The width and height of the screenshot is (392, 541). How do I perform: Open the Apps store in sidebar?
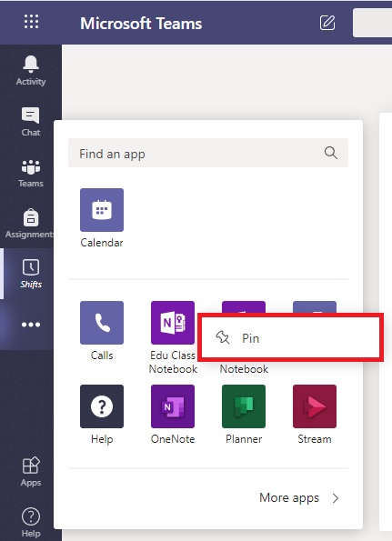coord(31,472)
